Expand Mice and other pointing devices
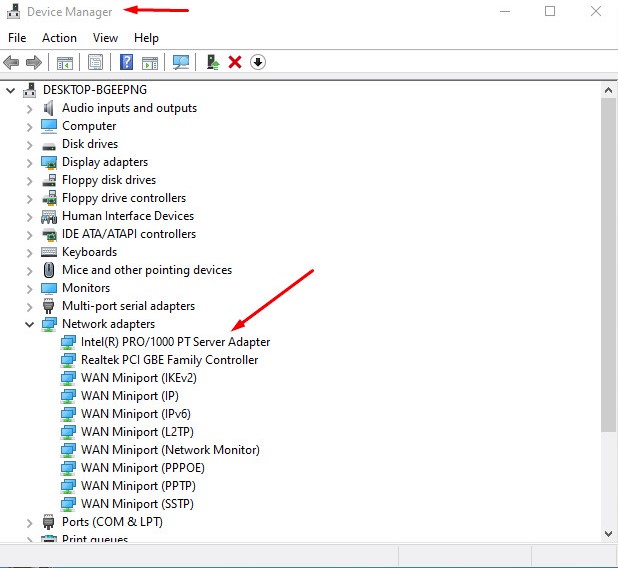 tap(30, 271)
